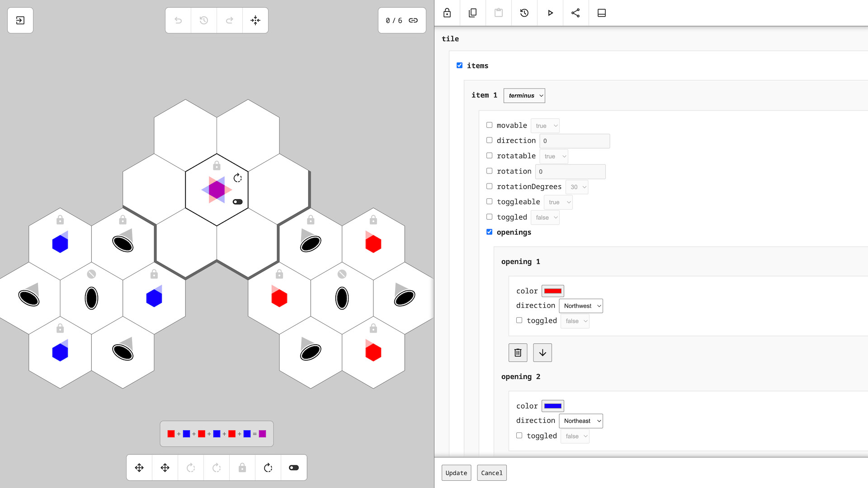Uncheck the openings checkbox
This screenshot has width=868, height=488.
[x=489, y=231]
